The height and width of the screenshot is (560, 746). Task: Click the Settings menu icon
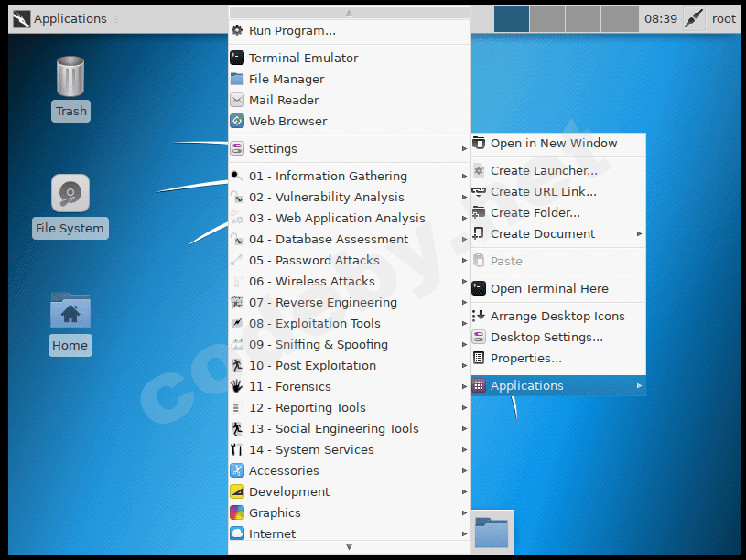coord(237,148)
